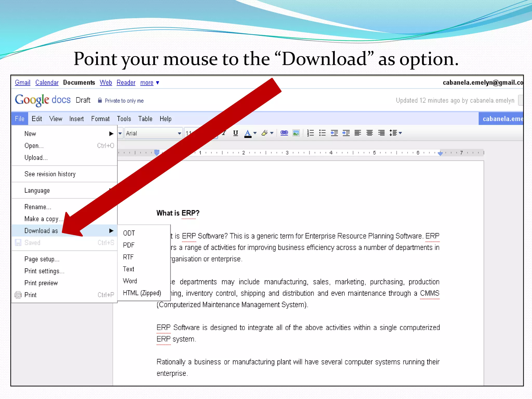
Task: Select the Language menu entry
Action: point(64,190)
